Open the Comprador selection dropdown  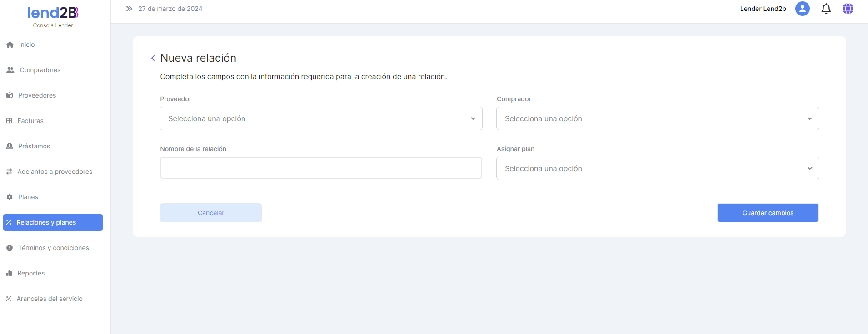coord(657,118)
